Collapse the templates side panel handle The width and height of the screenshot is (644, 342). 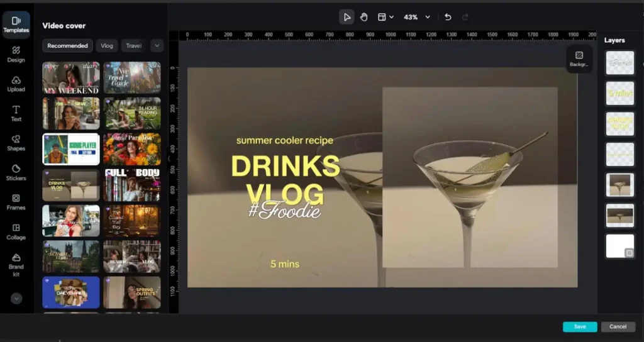coord(169,159)
